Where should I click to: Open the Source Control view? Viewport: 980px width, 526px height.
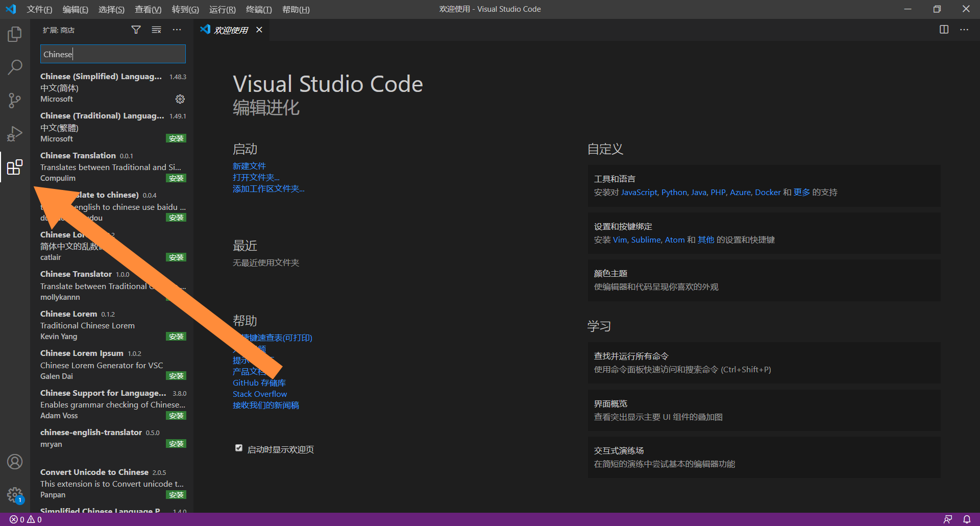[15, 100]
